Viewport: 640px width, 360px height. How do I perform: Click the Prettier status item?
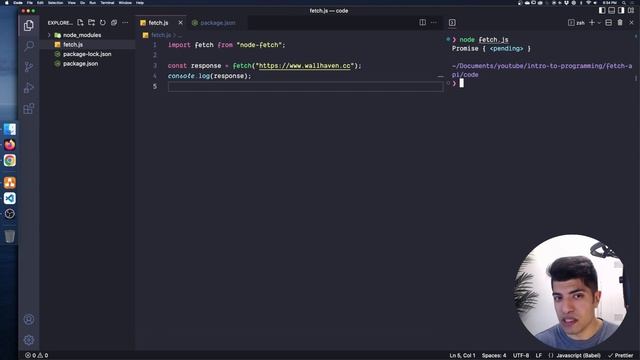[x=621, y=356]
